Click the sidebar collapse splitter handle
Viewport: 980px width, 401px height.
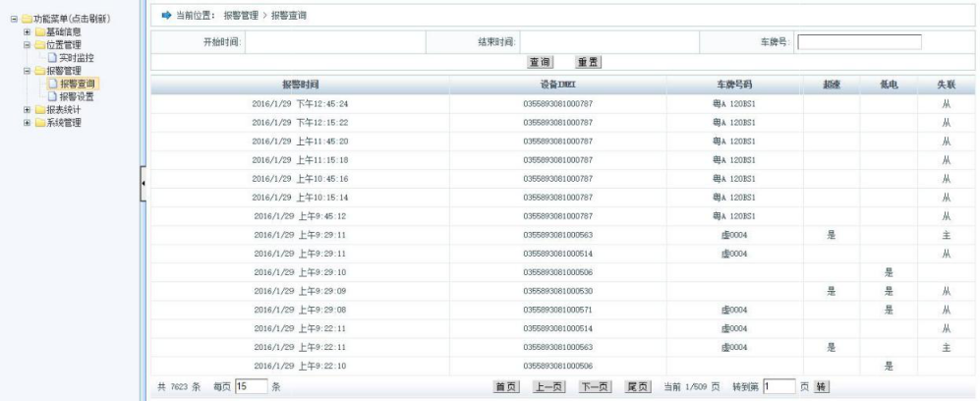point(143,184)
